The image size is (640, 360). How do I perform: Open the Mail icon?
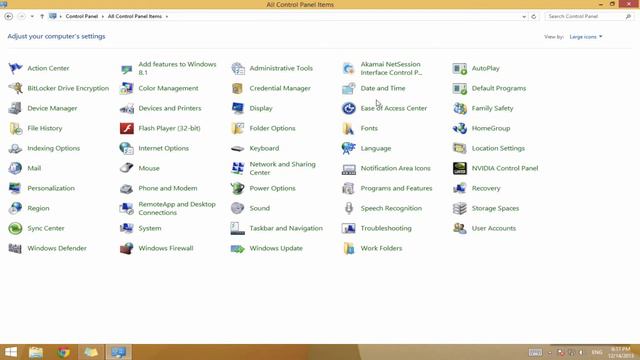15,168
